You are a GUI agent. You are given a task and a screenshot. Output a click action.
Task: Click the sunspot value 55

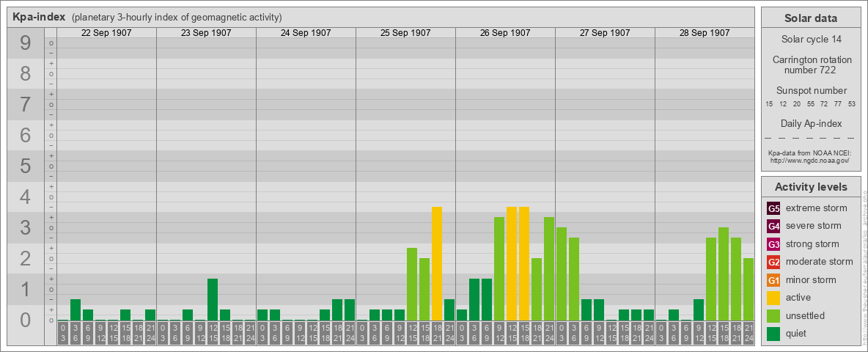[810, 104]
